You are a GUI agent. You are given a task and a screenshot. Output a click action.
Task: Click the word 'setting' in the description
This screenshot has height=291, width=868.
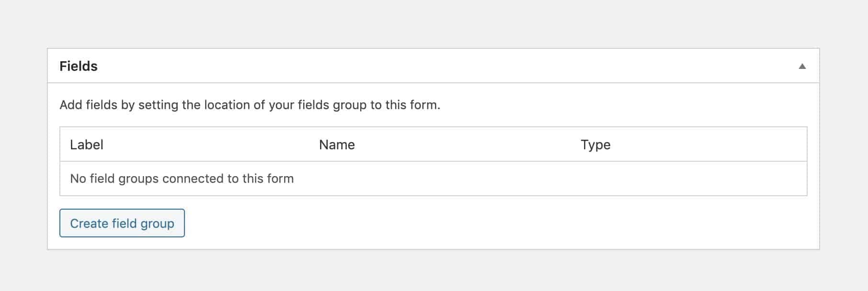[x=158, y=105]
